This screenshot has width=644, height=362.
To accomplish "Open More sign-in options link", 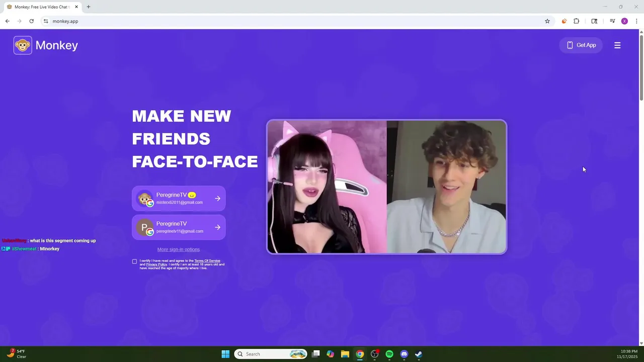I will [178, 249].
